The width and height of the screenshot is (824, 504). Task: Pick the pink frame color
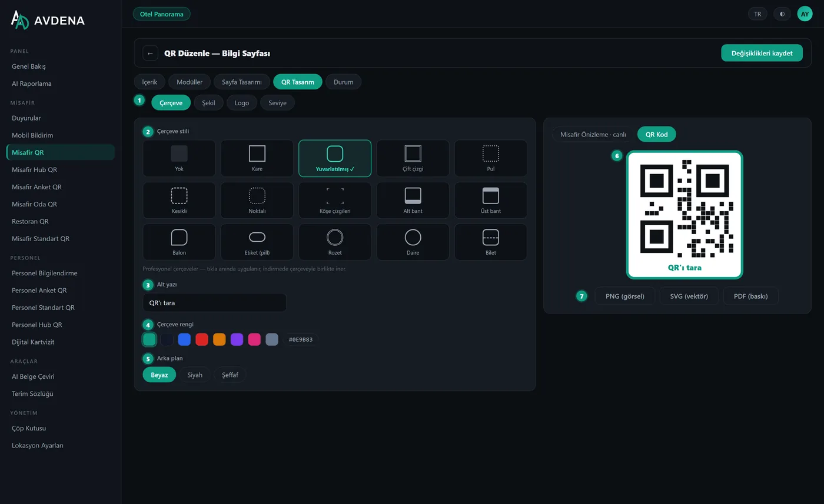tap(254, 339)
